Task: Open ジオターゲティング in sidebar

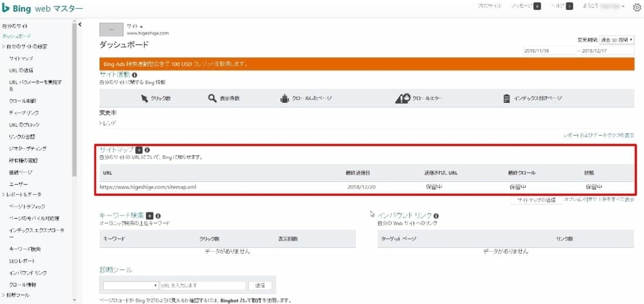Action: click(x=28, y=148)
